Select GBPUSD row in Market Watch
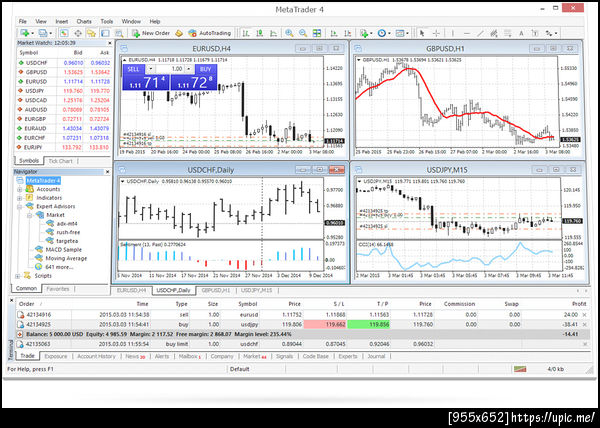The height and width of the screenshot is (428, 600). coord(64,72)
